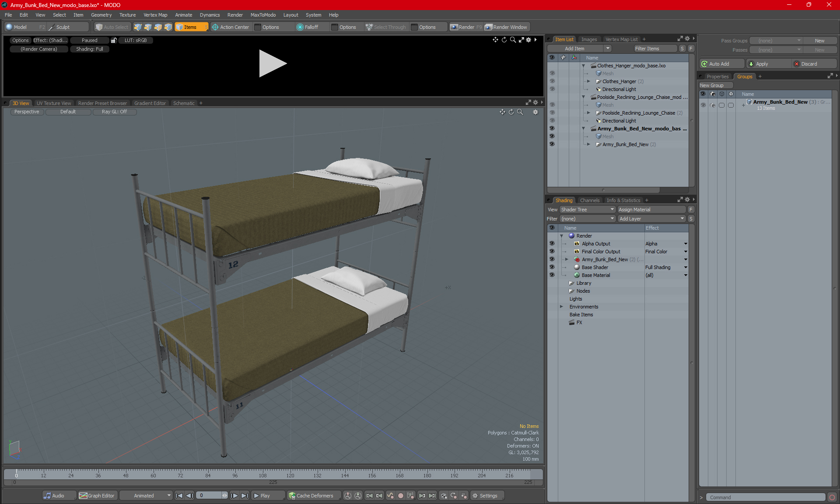Viewport: 840px width, 504px height.
Task: Switch to Model mode
Action: click(25, 27)
